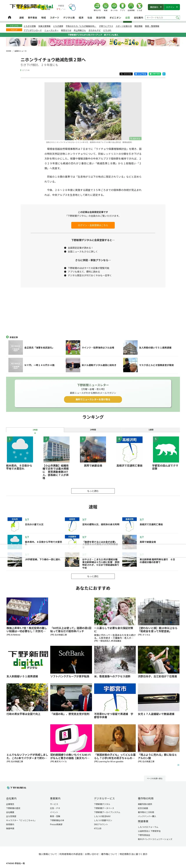The height and width of the screenshot is (868, 186).
Task: Click the ptarmigan article photo
Action: click(93, 111)
